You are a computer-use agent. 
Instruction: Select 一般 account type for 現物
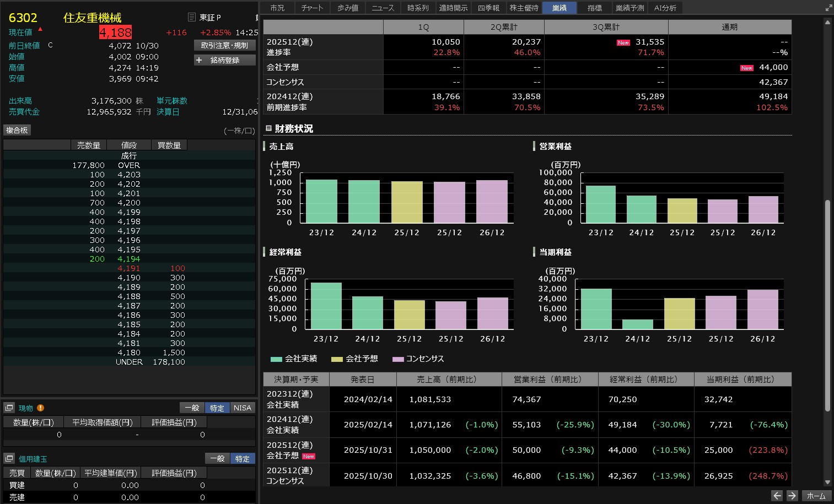192,408
